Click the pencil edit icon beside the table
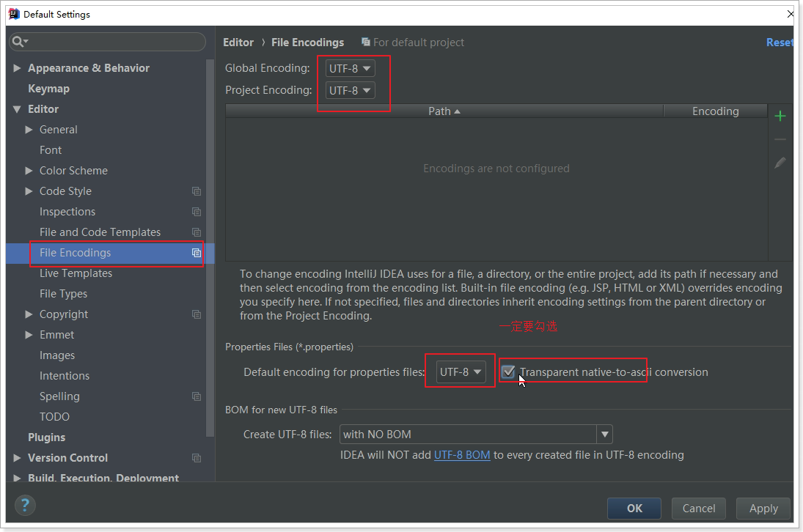803x532 pixels. click(780, 163)
